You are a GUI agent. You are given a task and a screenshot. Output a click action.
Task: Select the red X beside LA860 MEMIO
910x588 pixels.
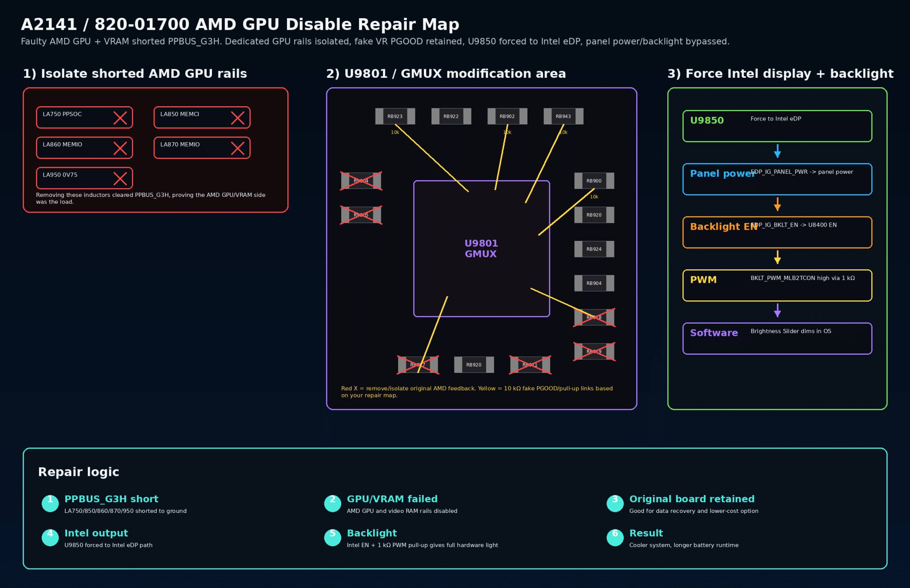[120, 148]
